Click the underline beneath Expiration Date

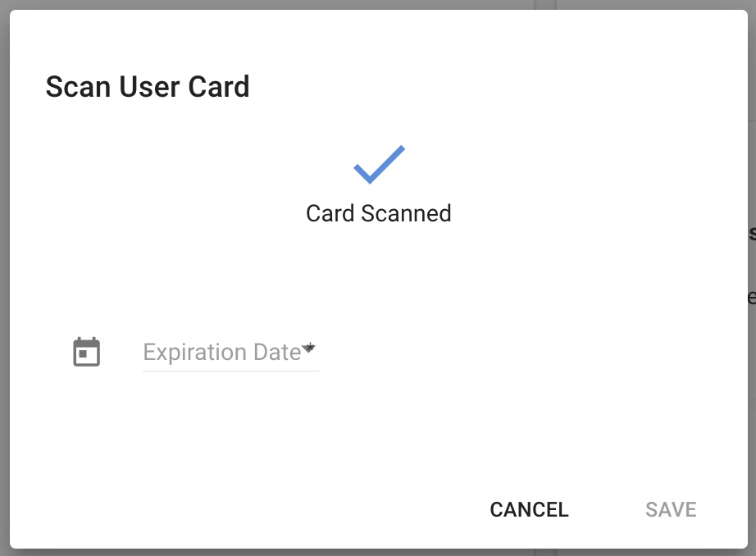click(231, 371)
